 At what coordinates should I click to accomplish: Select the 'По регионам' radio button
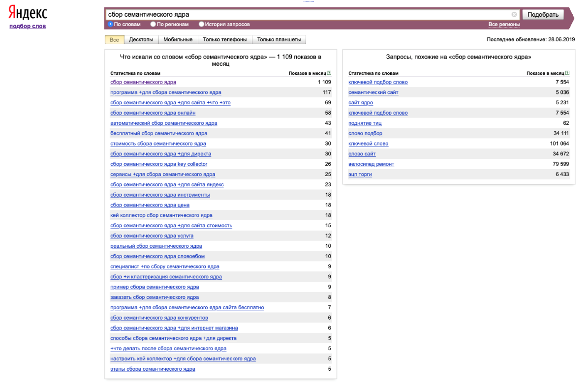(154, 24)
